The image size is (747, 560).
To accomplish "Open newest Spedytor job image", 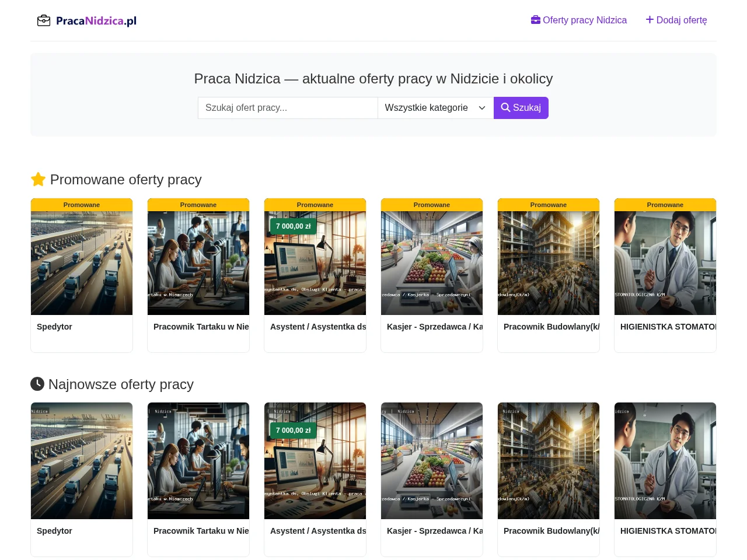I will tap(82, 461).
